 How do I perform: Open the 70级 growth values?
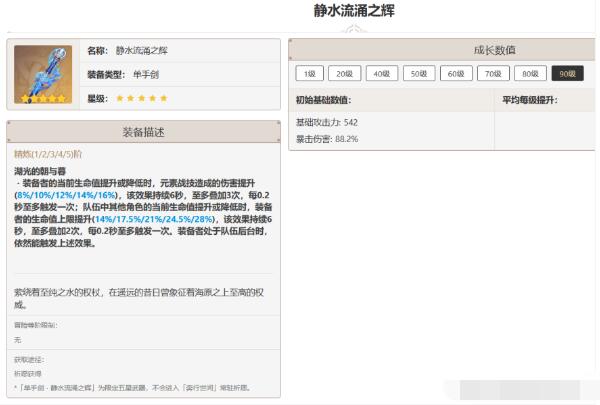(493, 73)
